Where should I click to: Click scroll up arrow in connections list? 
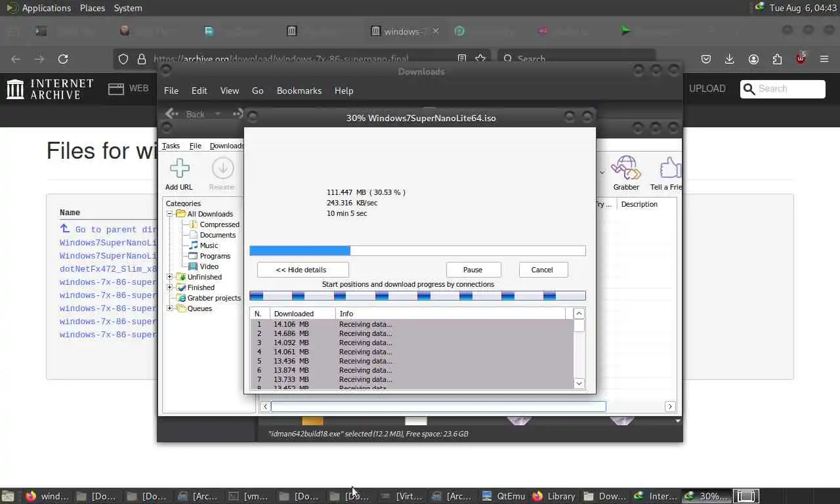point(579,314)
